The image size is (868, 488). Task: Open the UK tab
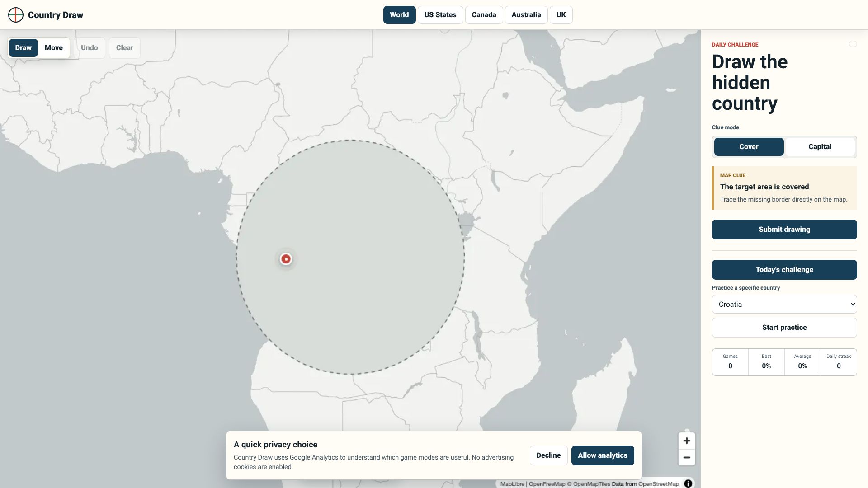(x=561, y=15)
